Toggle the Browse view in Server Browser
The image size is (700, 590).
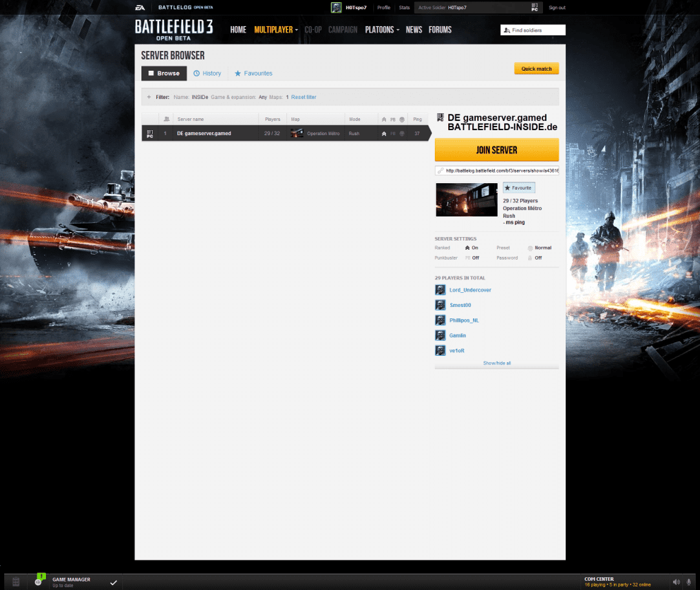[x=163, y=73]
